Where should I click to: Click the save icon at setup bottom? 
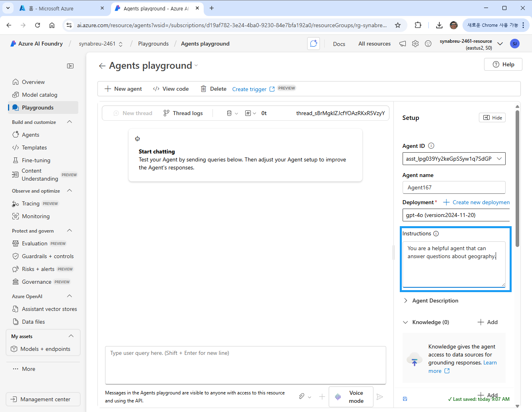pyautogui.click(x=405, y=399)
